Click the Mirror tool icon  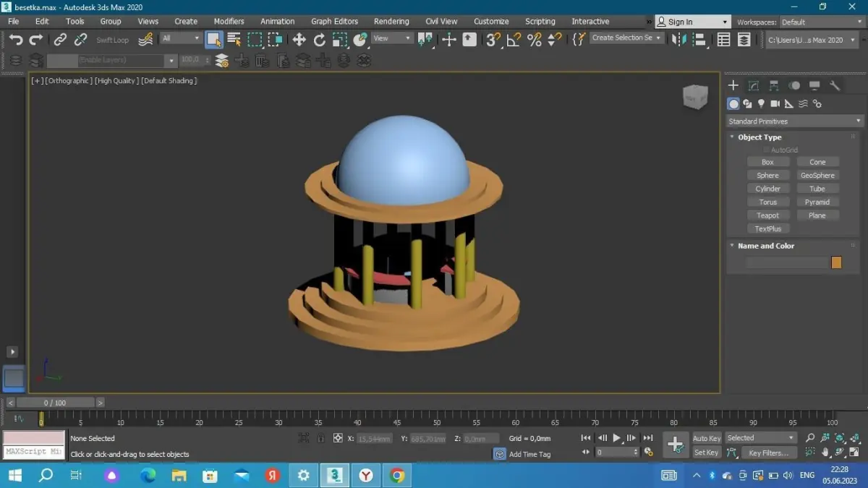[x=678, y=40]
